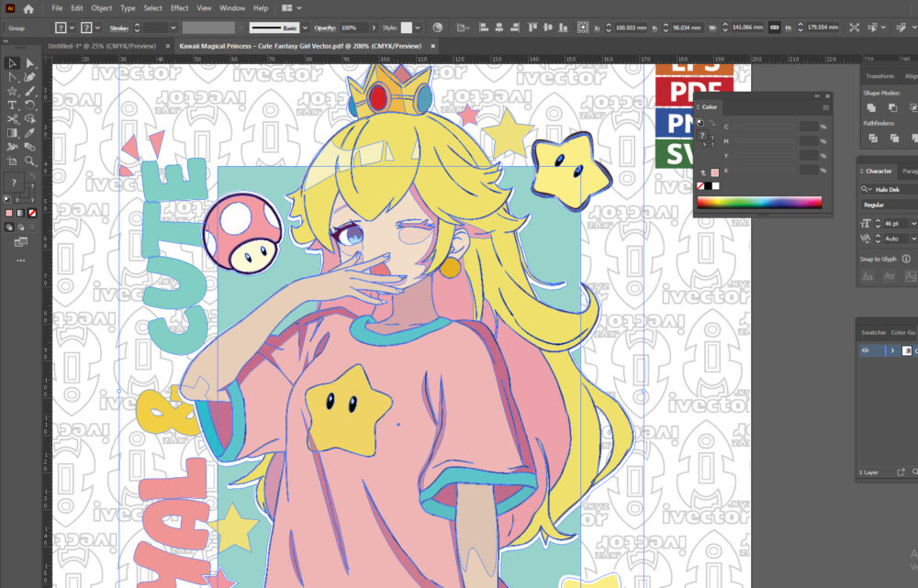Viewport: 918px width, 588px height.
Task: Open the Edit Toolbar three-dots button
Action: (x=21, y=261)
